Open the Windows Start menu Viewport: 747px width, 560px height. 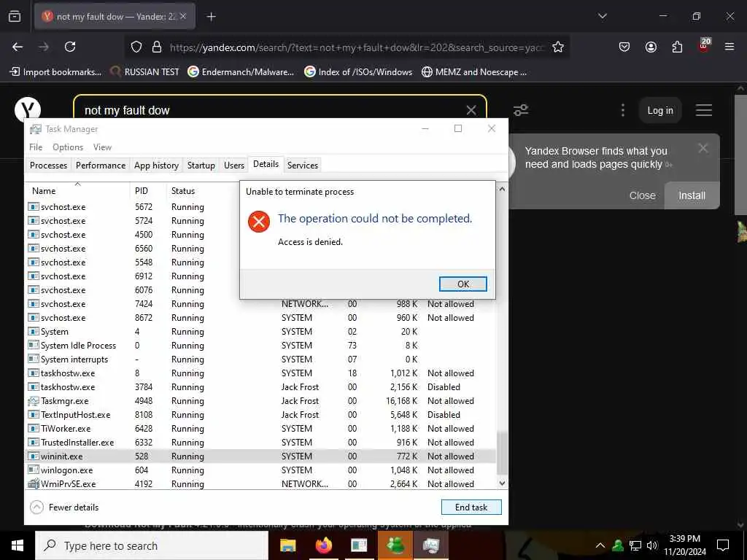tap(18, 545)
